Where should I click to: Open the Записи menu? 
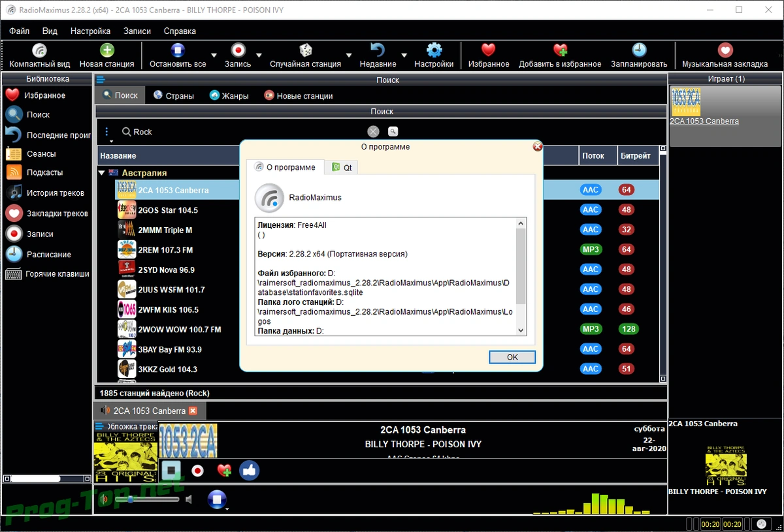(137, 31)
